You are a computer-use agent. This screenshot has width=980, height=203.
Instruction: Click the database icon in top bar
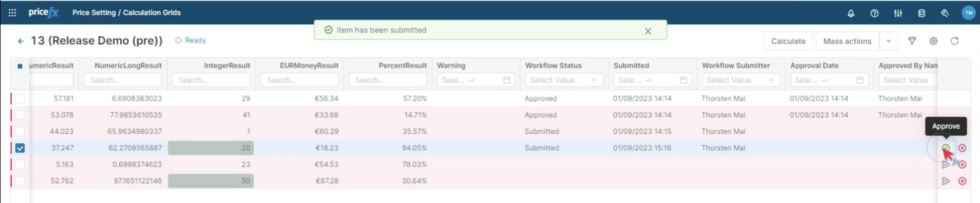pyautogui.click(x=921, y=13)
